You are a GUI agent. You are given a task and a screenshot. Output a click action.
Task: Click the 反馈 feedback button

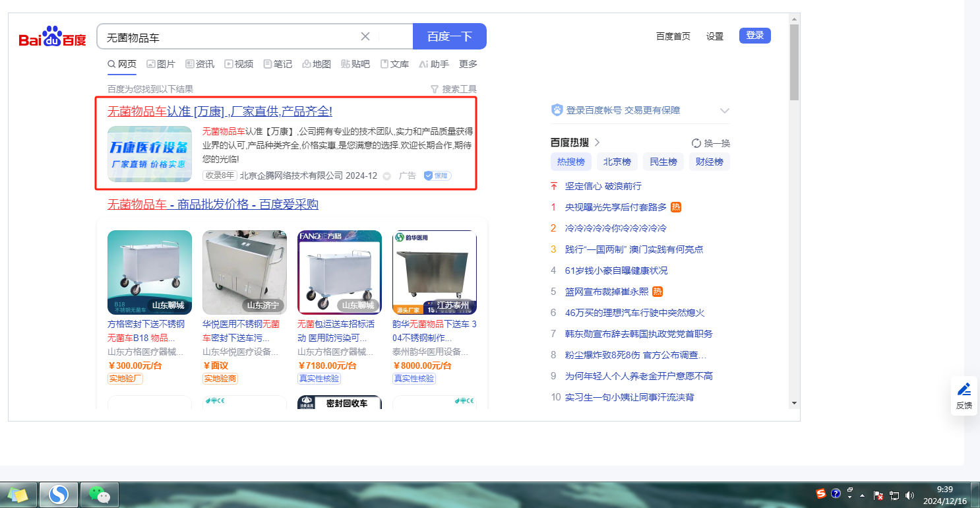pos(964,397)
